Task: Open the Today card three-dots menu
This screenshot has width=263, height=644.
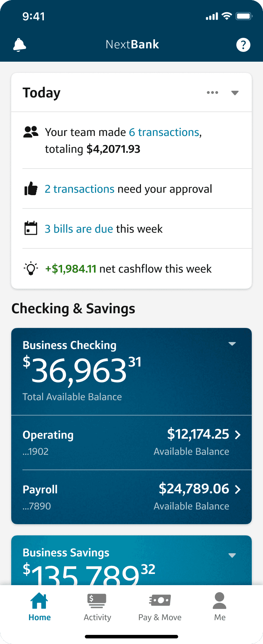Action: pos(213,93)
